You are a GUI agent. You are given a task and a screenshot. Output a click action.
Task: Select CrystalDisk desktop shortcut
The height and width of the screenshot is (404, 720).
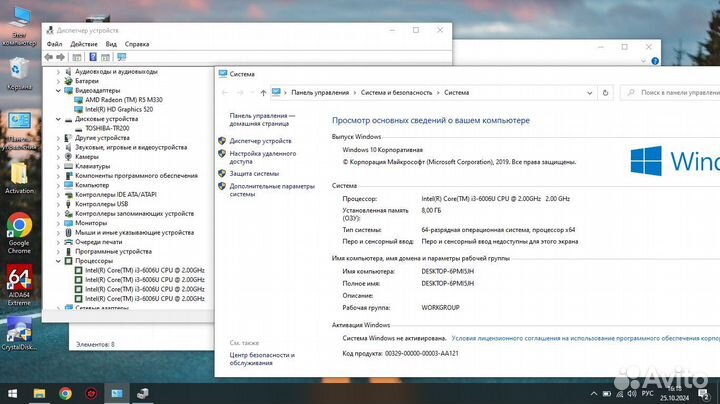19,334
